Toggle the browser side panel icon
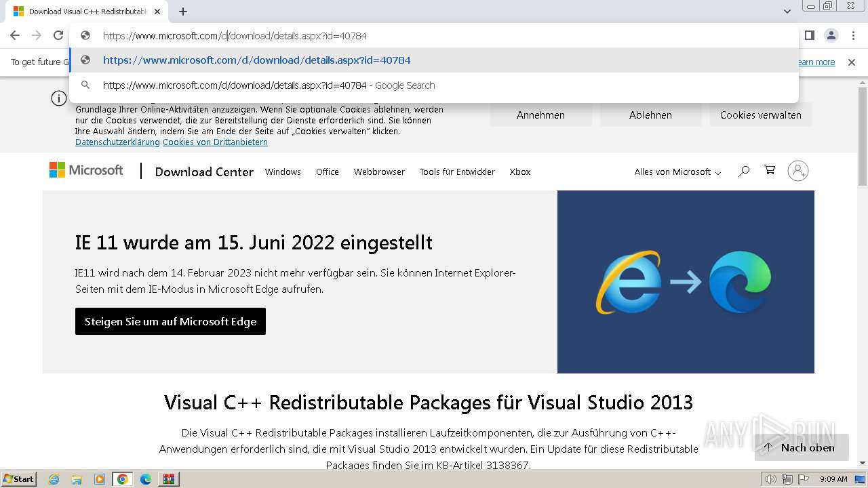The height and width of the screenshot is (488, 868). (x=810, y=35)
